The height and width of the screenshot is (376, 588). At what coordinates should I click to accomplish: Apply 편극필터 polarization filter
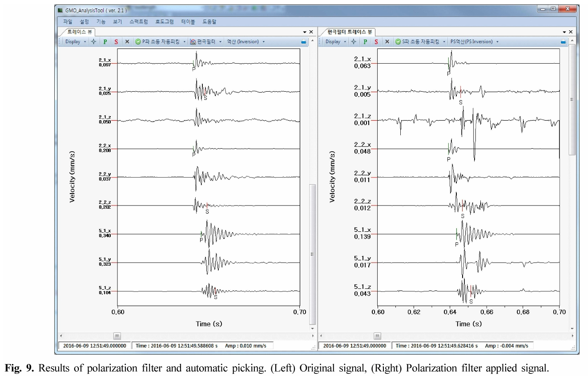(x=203, y=41)
